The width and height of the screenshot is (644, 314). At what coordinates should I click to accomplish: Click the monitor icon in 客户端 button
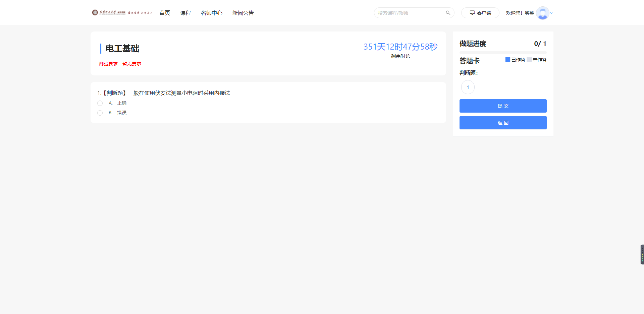click(472, 12)
